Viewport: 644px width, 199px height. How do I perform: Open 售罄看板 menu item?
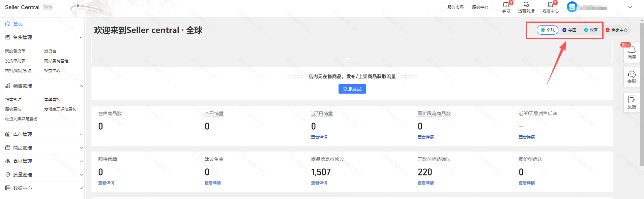pyautogui.click(x=52, y=100)
